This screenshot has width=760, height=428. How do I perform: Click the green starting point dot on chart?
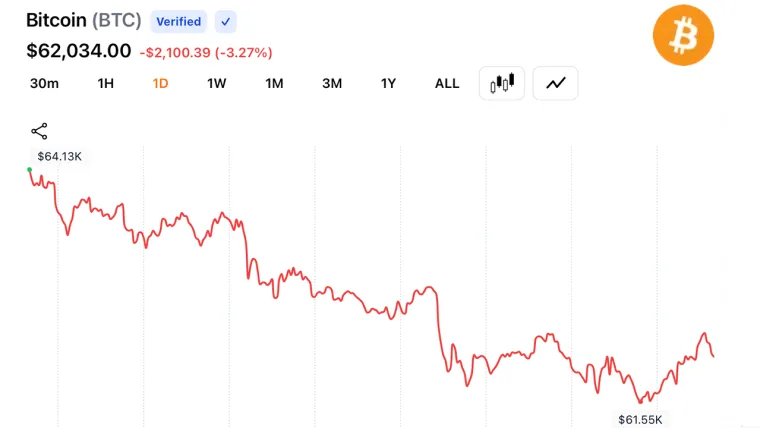30,170
